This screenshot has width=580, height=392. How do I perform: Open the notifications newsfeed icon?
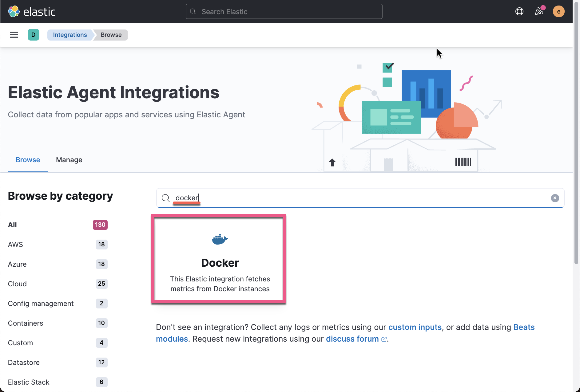pos(539,11)
